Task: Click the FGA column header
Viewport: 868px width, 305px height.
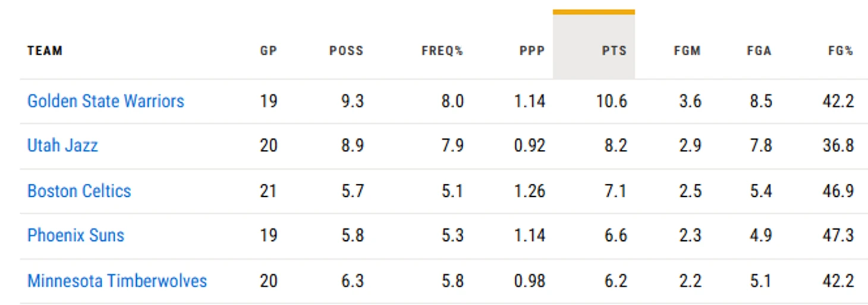Action: tap(759, 51)
